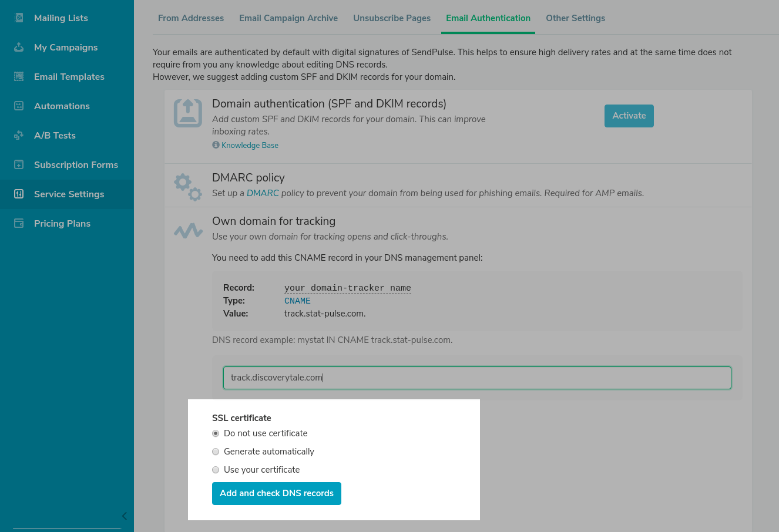779x532 pixels.
Task: Select 'Generate automatically' SSL option
Action: 216,452
